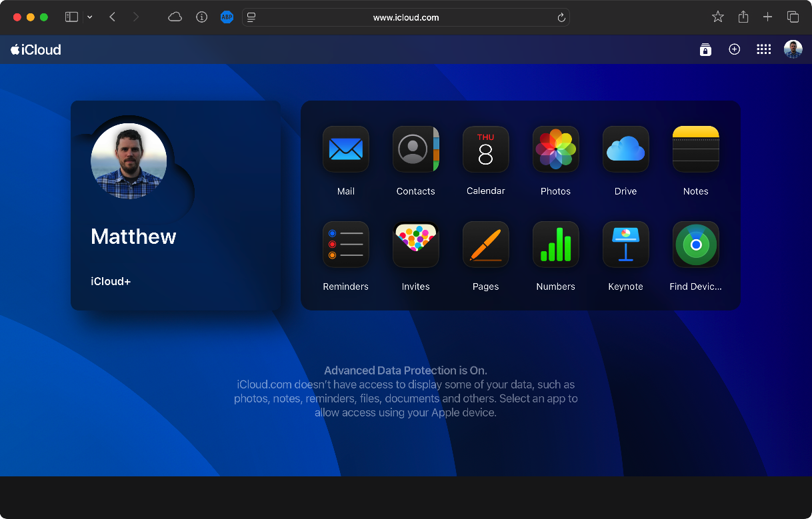Viewport: 812px width, 519px height.
Task: Open the Notes app icon
Action: pyautogui.click(x=695, y=149)
